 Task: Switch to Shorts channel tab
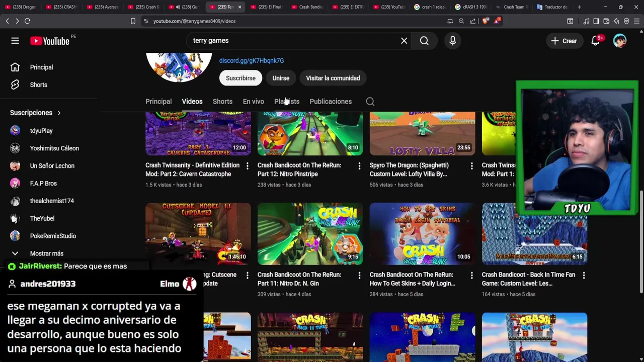(222, 102)
